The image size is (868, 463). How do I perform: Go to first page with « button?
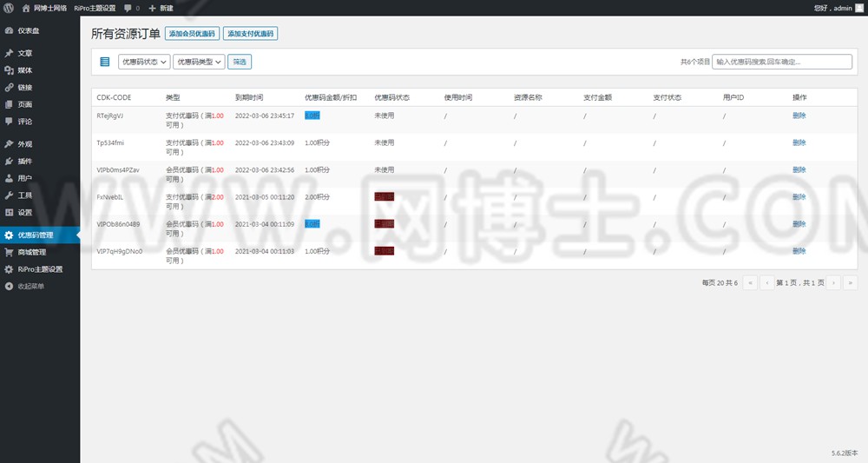click(x=750, y=283)
